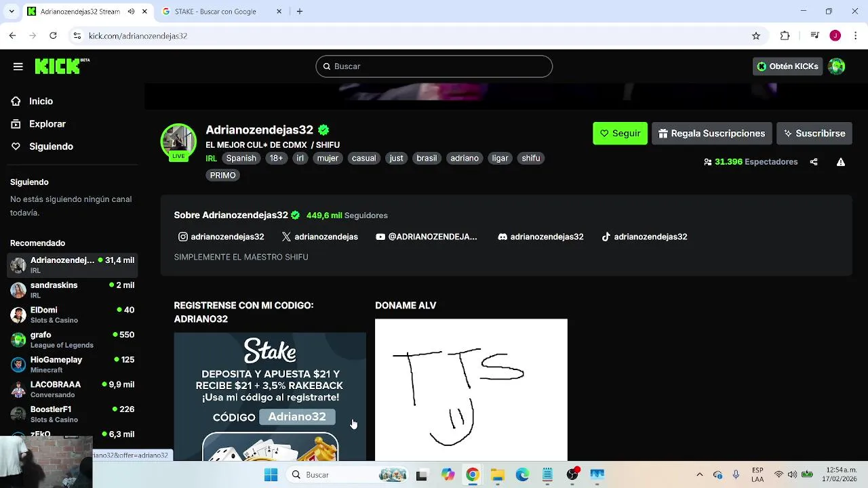This screenshot has width=868, height=488.
Task: Mute the Adrianozendejas32 tab audio icon
Action: [x=131, y=12]
